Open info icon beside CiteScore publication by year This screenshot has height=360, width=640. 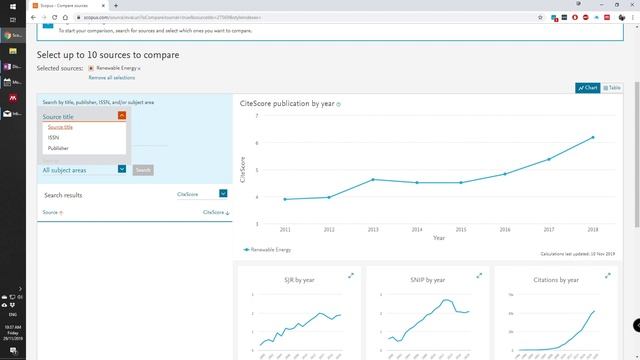click(x=338, y=104)
